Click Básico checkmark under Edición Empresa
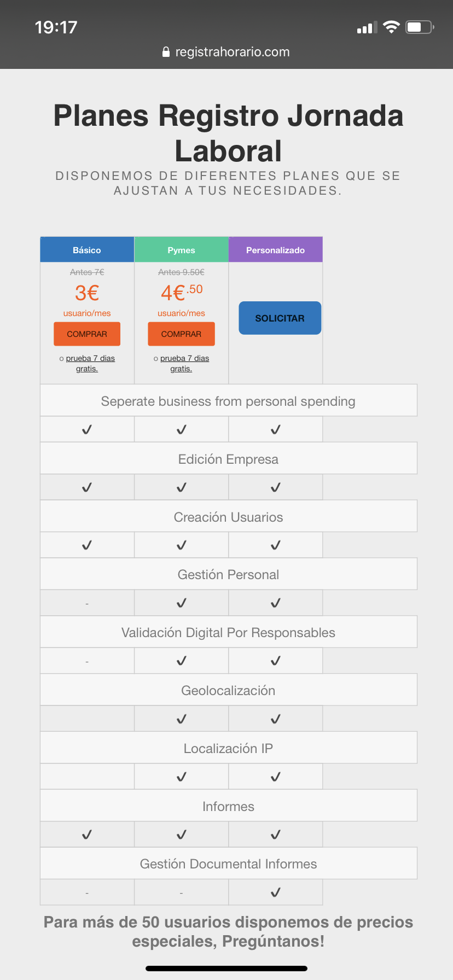The image size is (453, 980). click(x=87, y=487)
